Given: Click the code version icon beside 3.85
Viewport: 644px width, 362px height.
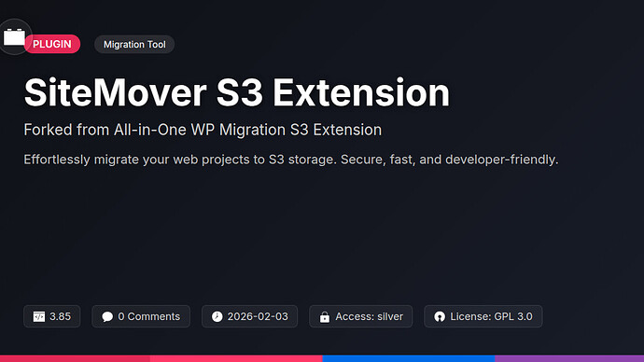Looking at the screenshot, I should coord(39,316).
